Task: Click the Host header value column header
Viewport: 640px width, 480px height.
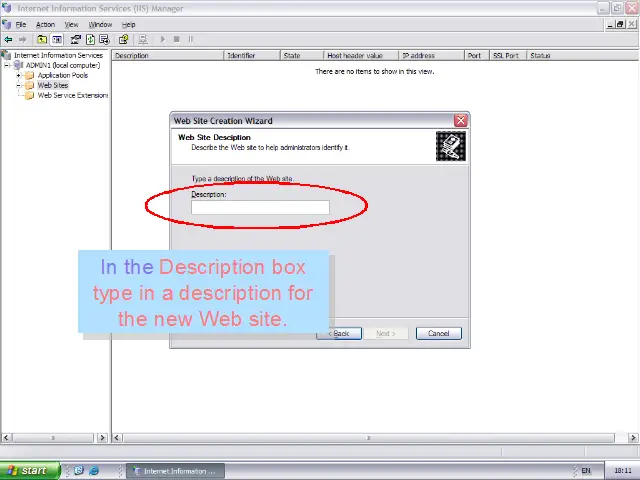Action: point(361,56)
